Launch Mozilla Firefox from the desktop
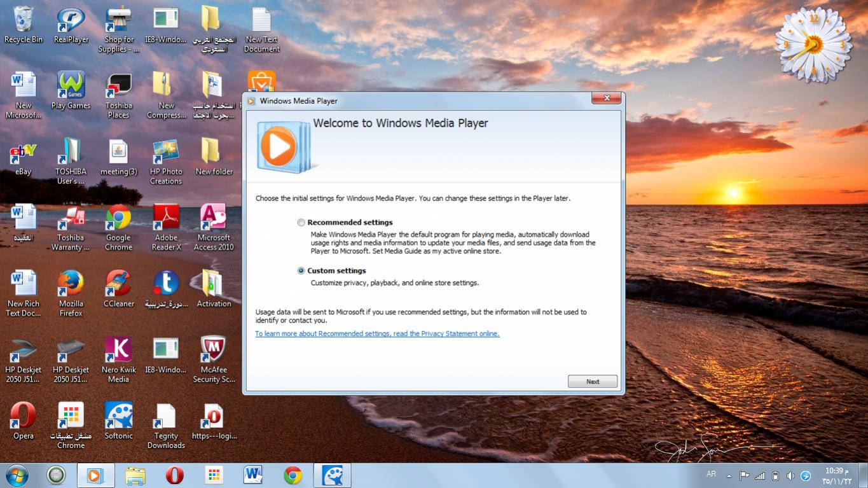The width and height of the screenshot is (868, 488). tap(71, 294)
